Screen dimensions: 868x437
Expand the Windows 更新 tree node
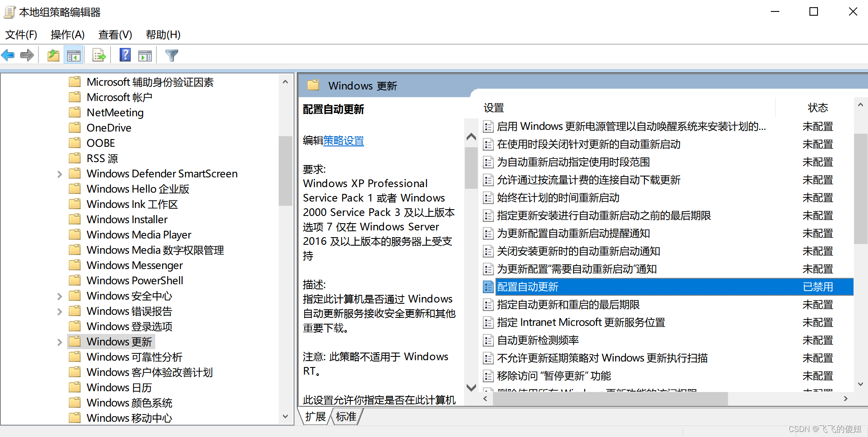pyautogui.click(x=59, y=342)
